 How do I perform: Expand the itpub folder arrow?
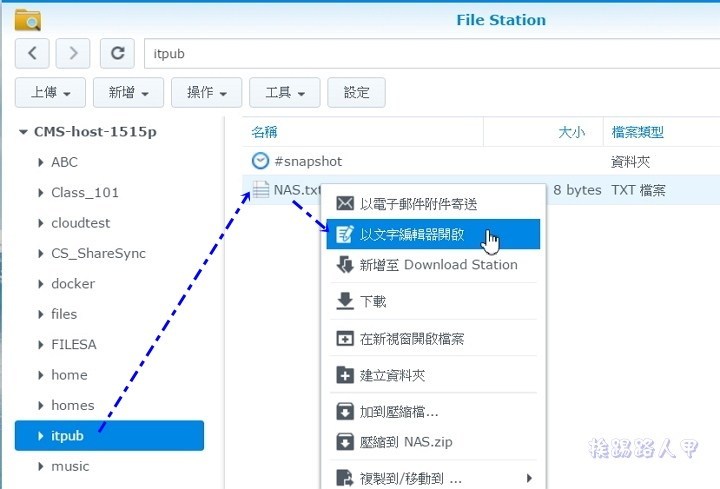41,436
